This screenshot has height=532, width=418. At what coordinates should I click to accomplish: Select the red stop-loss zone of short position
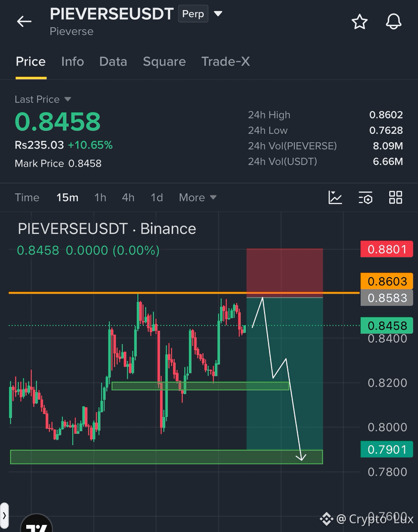[x=285, y=273]
